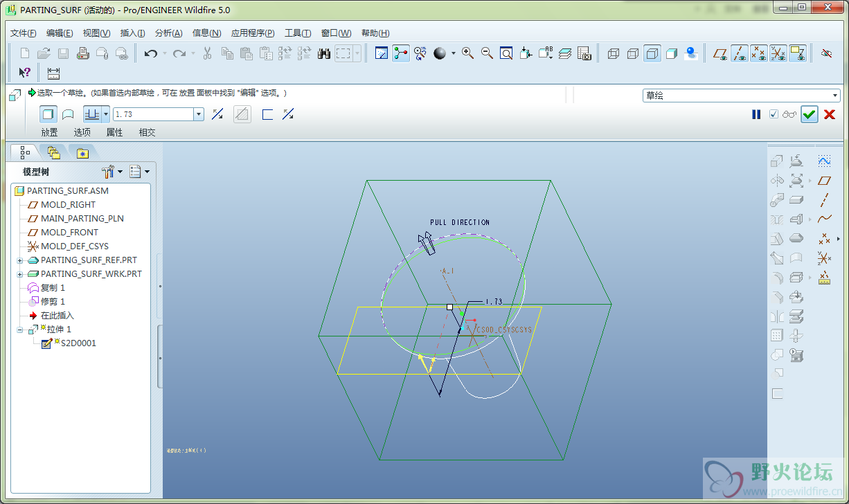
Task: Flip extrude depth direction icon
Action: 217,114
